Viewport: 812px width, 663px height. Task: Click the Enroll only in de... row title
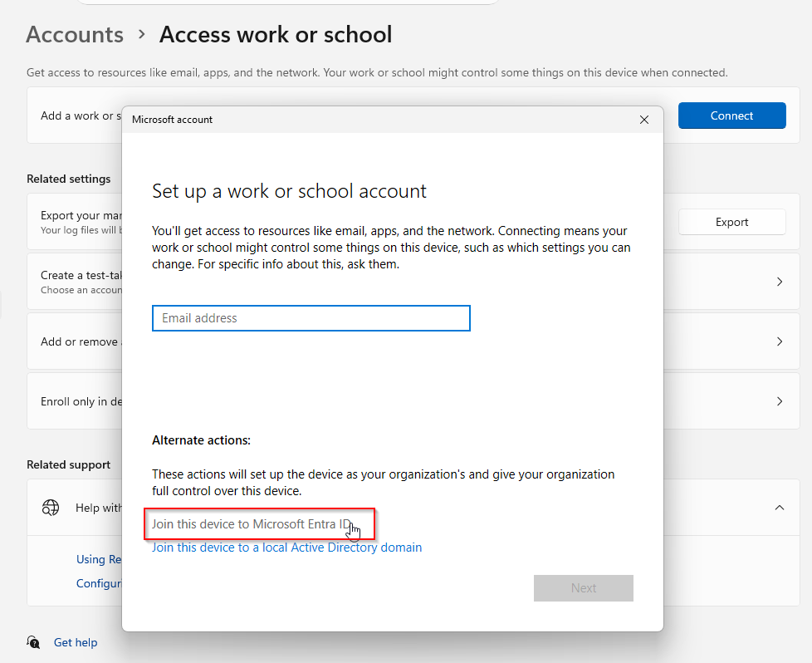click(81, 401)
